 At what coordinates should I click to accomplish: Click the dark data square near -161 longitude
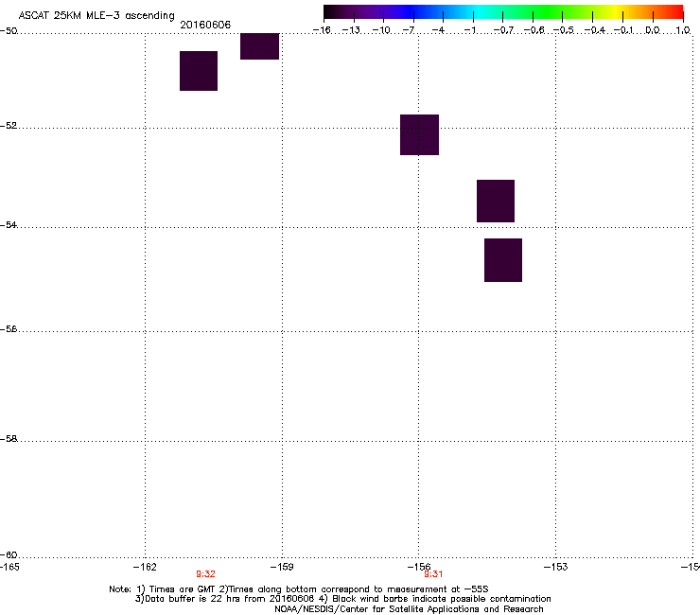[x=199, y=71]
